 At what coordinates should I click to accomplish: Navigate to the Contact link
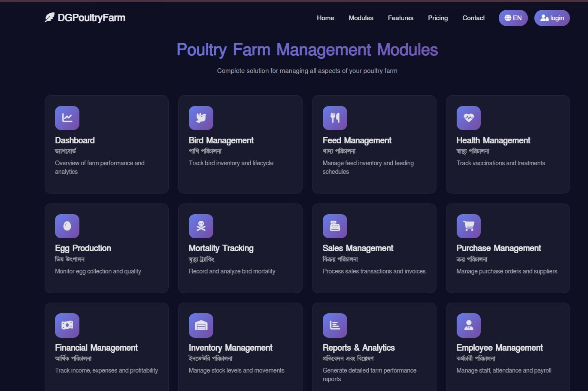473,18
